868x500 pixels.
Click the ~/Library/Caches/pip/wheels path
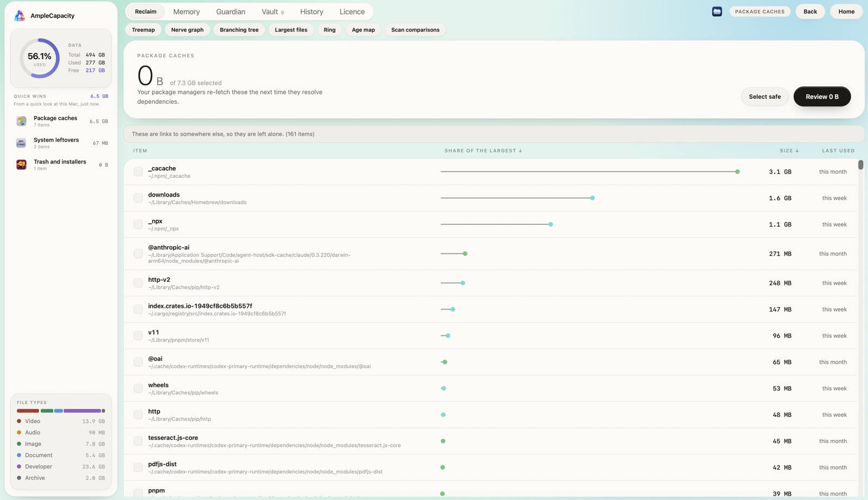[183, 393]
